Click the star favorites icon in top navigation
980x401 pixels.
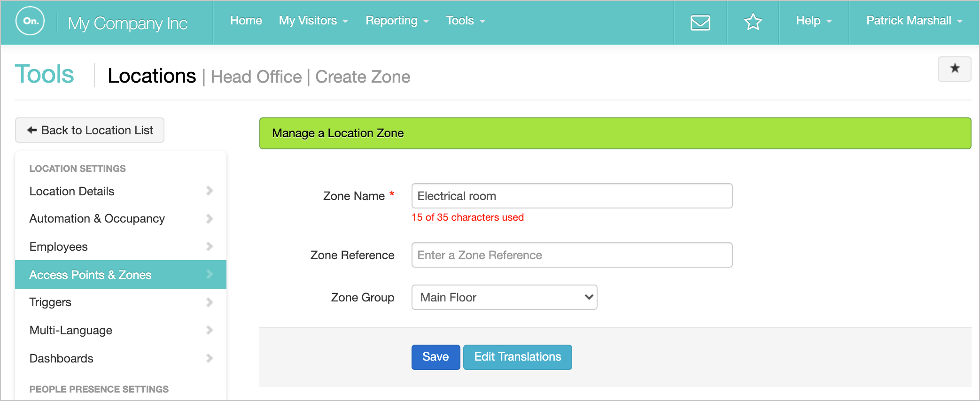click(753, 22)
